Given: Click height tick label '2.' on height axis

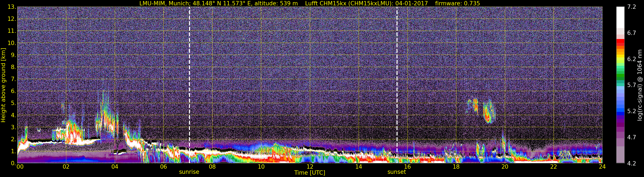Looking at the screenshot, I should [13, 139].
